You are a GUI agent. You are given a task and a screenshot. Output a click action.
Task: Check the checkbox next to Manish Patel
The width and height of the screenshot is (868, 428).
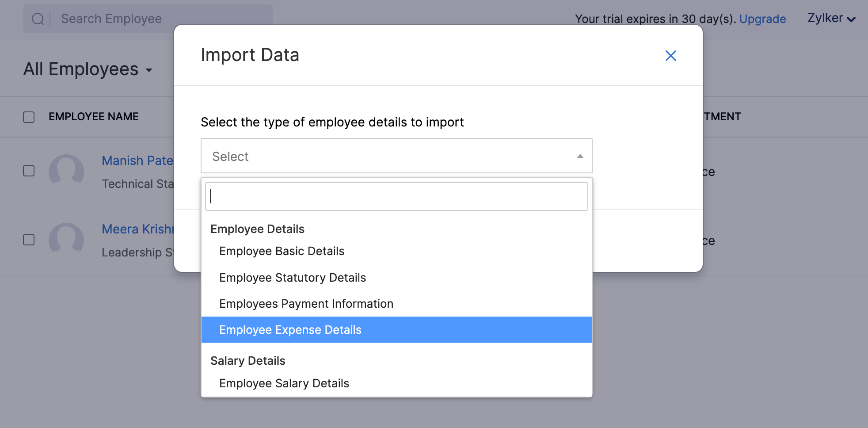[x=28, y=171]
